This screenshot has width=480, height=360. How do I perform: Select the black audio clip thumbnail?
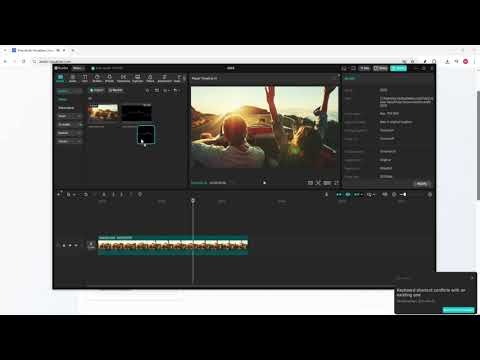tap(137, 113)
